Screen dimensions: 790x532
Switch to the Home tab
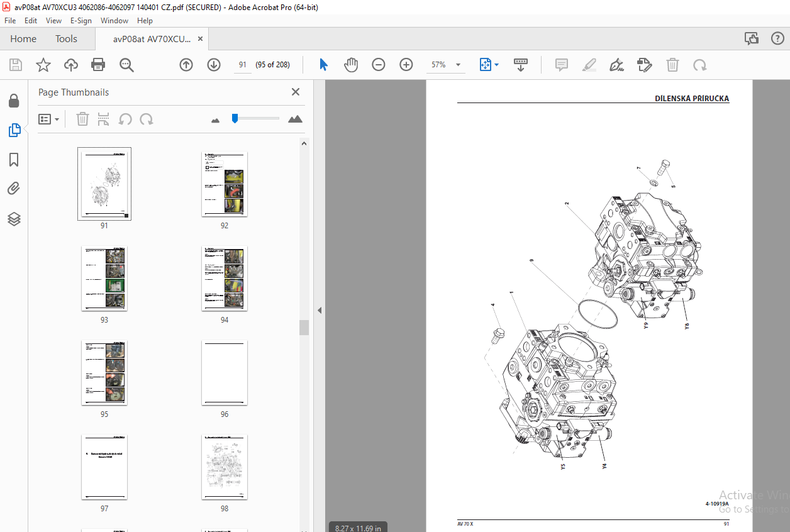pos(23,38)
